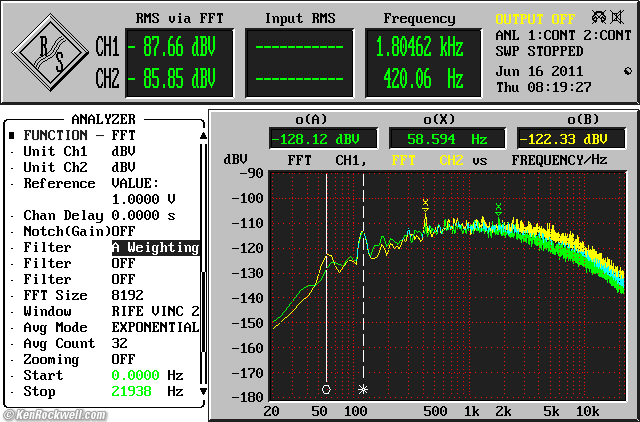
Task: Open the Avg Mode EXPONENTIAL selection
Action: (x=154, y=327)
